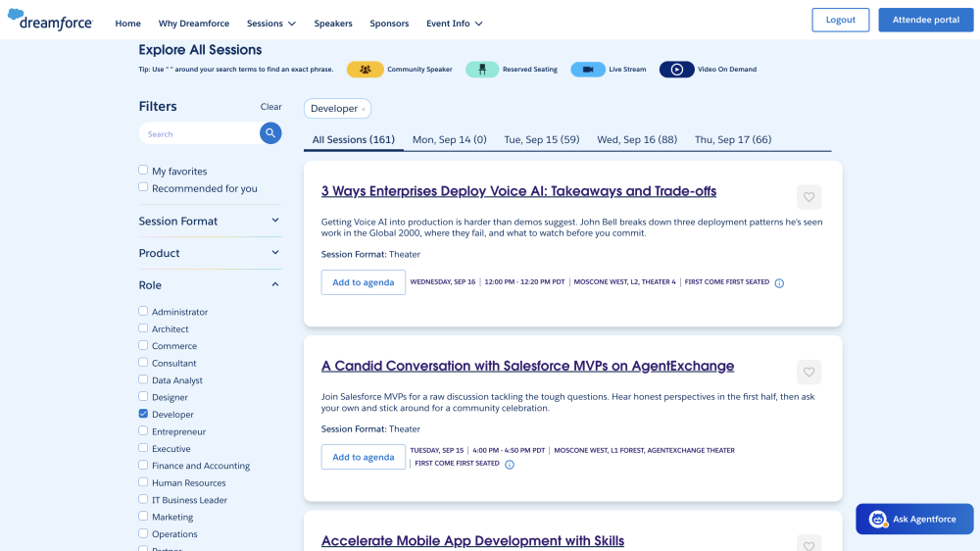The width and height of the screenshot is (980, 551).
Task: Check the IT Business Leader checkbox
Action: point(143,499)
